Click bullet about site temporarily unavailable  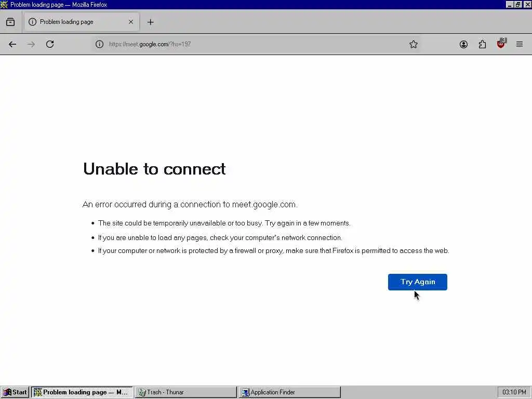224,223
